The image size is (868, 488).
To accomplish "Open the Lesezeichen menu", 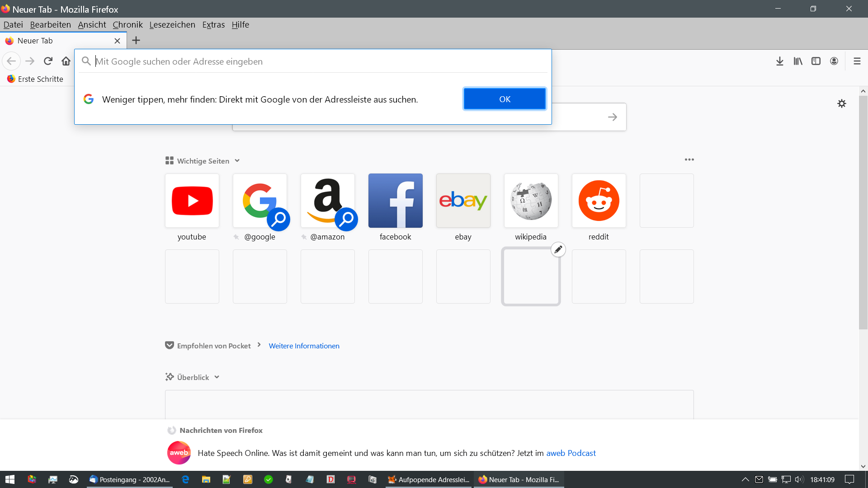I will coord(172,25).
